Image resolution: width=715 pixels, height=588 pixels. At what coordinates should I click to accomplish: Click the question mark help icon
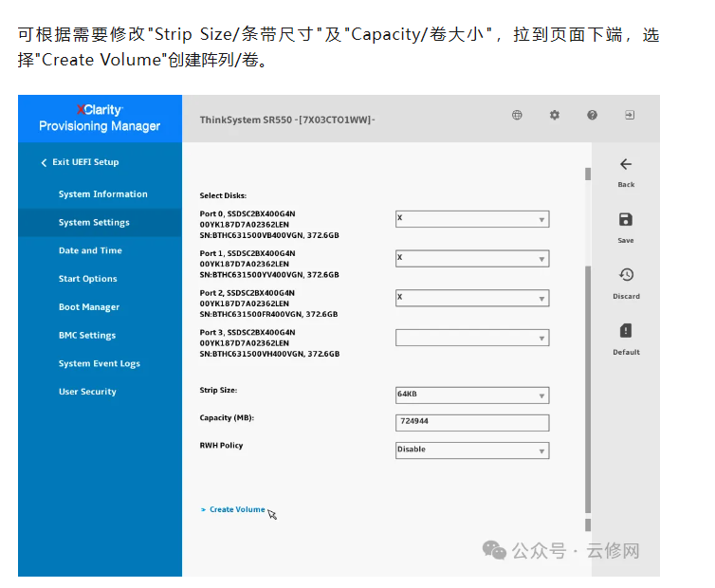tap(592, 115)
